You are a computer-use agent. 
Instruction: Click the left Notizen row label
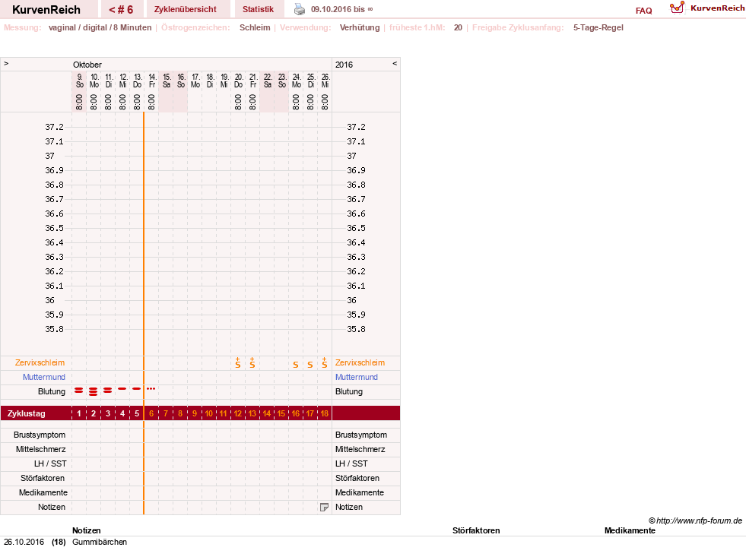[x=52, y=508]
